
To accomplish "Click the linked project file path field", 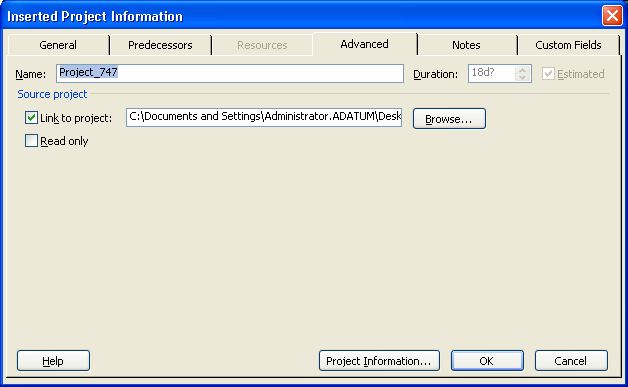I will (264, 117).
